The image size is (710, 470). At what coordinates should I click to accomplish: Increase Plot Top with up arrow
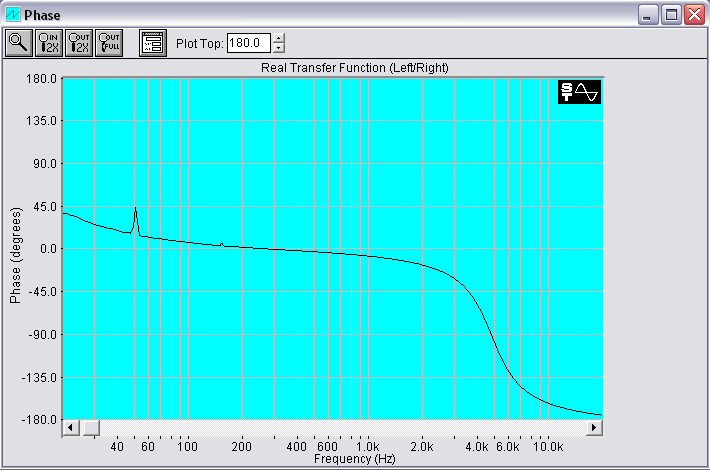(x=279, y=39)
